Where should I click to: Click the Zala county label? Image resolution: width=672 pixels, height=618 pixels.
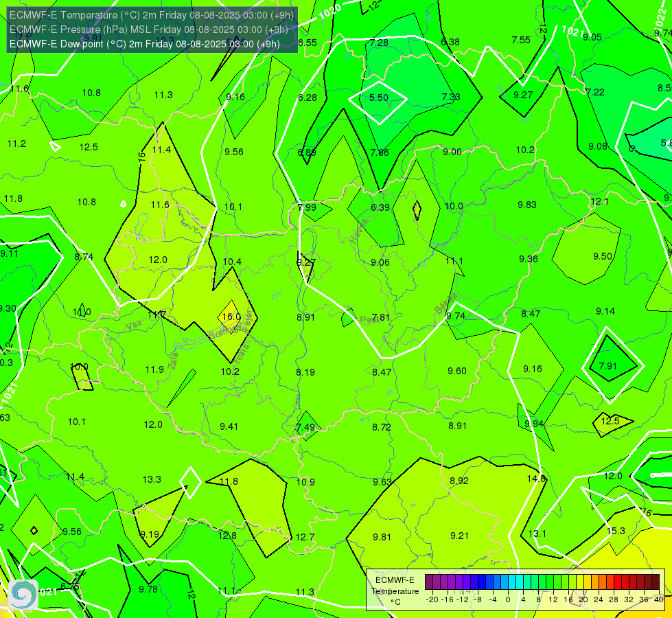tap(173, 360)
